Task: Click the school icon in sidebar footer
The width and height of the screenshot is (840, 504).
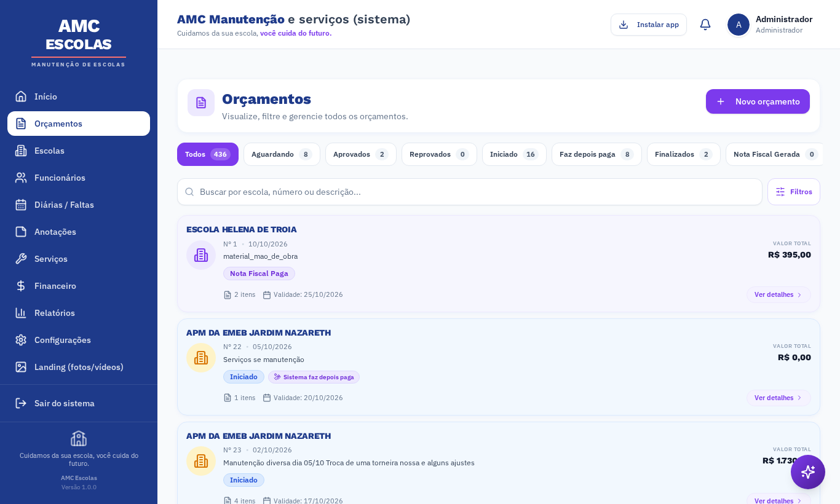Action: [x=79, y=438]
